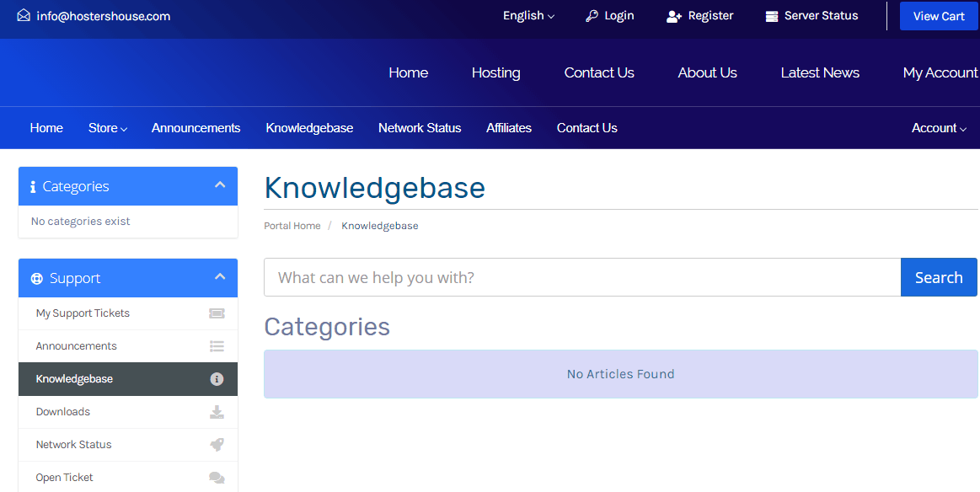Viewport: 980px width, 492px height.
Task: Click the server icon beside Server Status
Action: tap(772, 16)
